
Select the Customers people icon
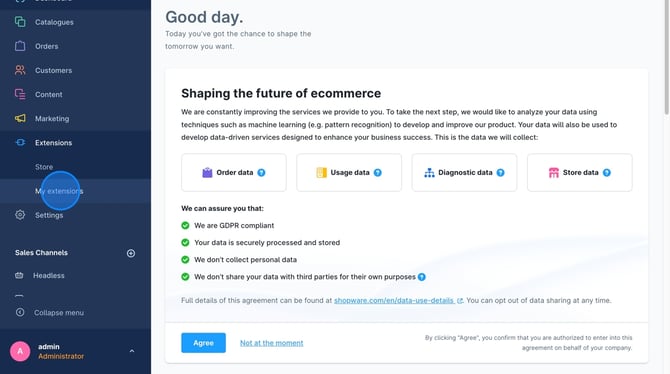20,70
